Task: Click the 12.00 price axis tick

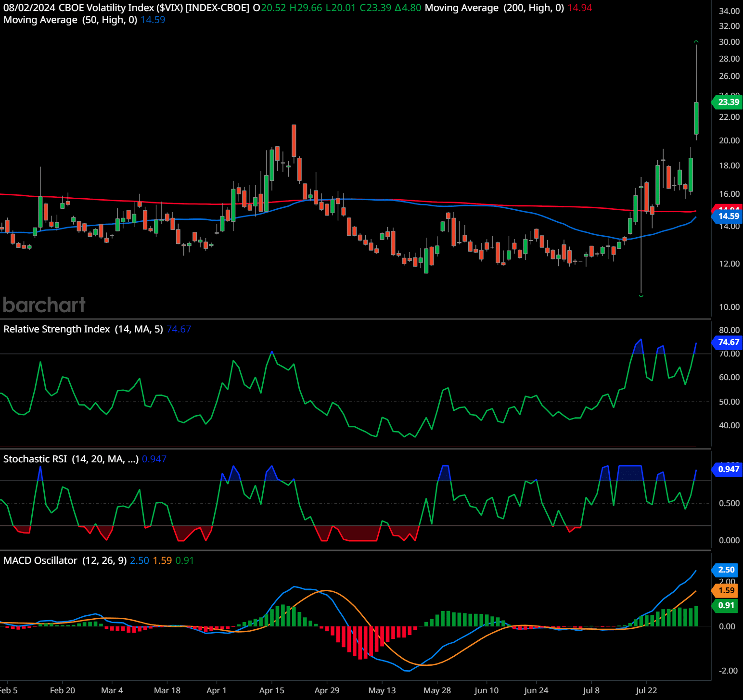Action: click(x=729, y=264)
